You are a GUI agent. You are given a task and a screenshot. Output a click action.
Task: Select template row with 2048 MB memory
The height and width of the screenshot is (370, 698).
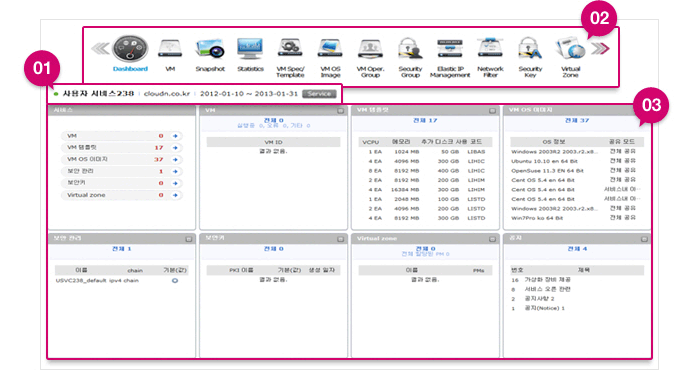(x=425, y=199)
